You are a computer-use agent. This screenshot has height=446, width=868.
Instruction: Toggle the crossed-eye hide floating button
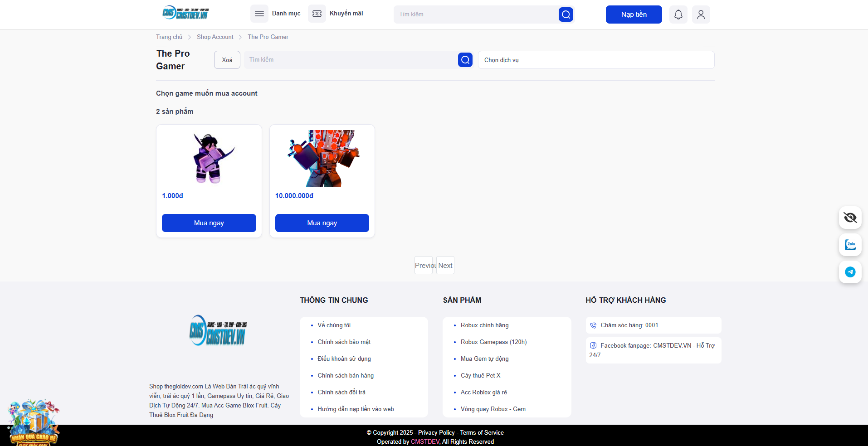coord(850,218)
